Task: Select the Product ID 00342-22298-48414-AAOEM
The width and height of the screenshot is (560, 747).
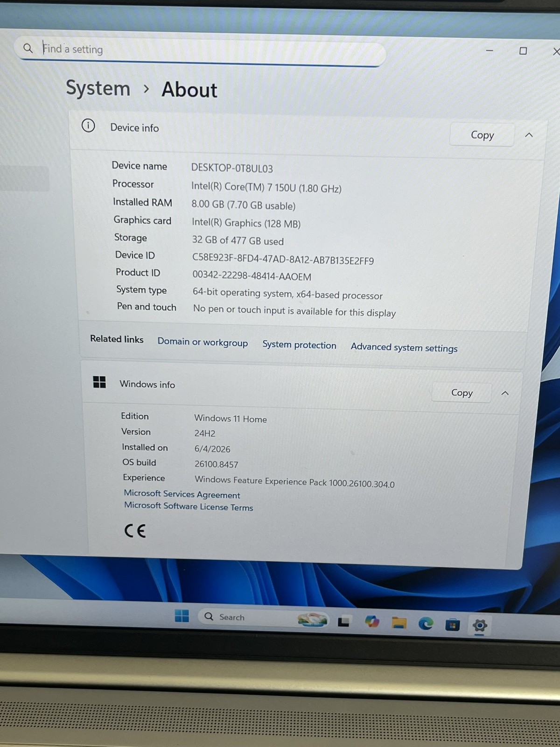Action: tap(252, 276)
